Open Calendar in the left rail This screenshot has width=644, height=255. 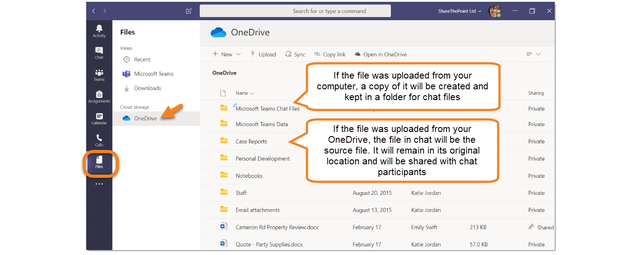99,119
